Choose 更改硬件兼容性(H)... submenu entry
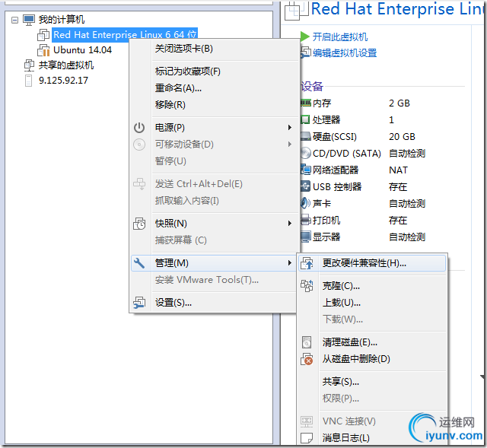 click(372, 263)
